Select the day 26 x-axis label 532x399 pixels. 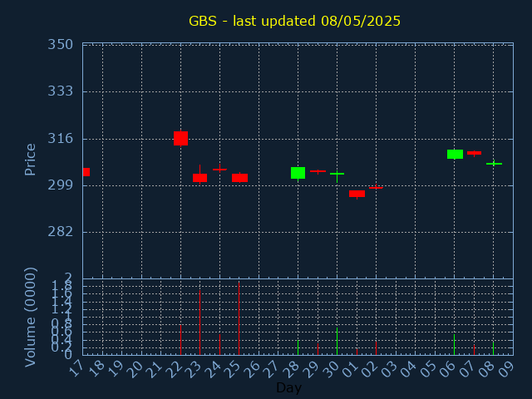(x=252, y=368)
